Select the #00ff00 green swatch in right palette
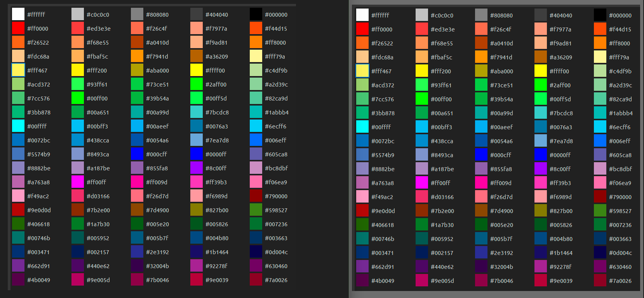This screenshot has width=644, height=298. pyautogui.click(x=422, y=99)
